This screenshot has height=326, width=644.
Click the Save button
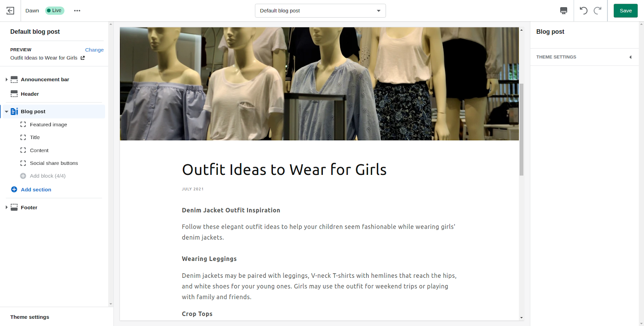pyautogui.click(x=625, y=11)
